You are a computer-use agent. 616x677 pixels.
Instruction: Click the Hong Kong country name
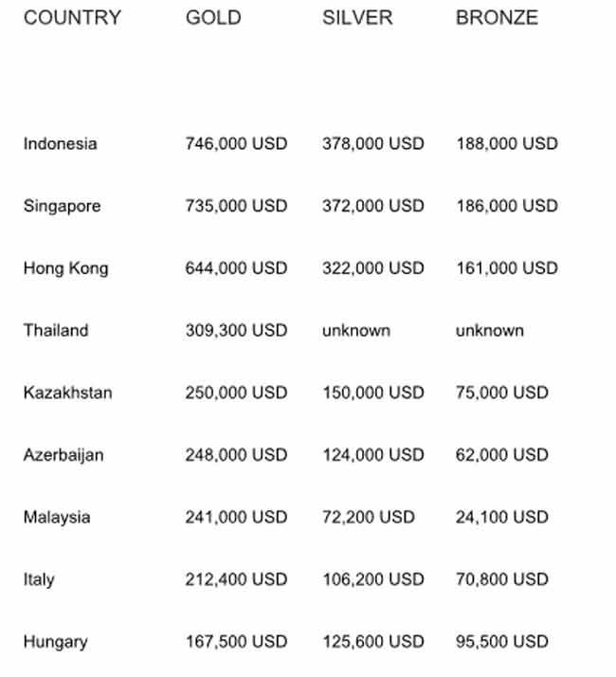click(65, 268)
